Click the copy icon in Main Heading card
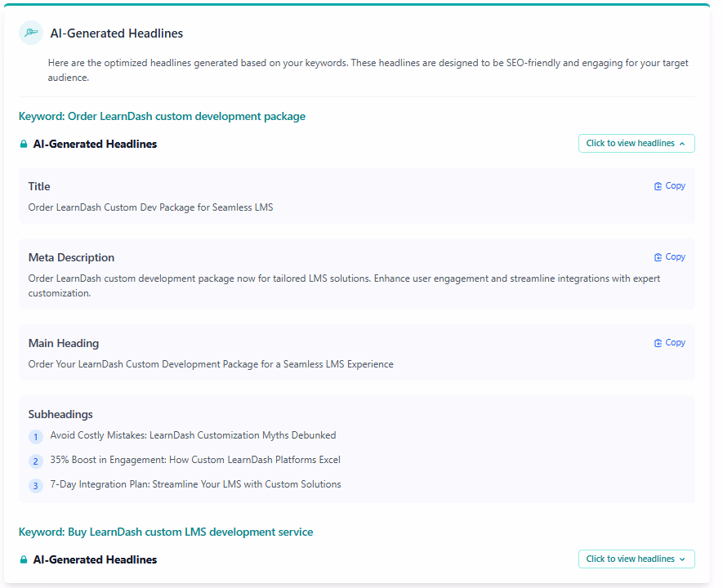This screenshot has height=588, width=723. pyautogui.click(x=658, y=343)
